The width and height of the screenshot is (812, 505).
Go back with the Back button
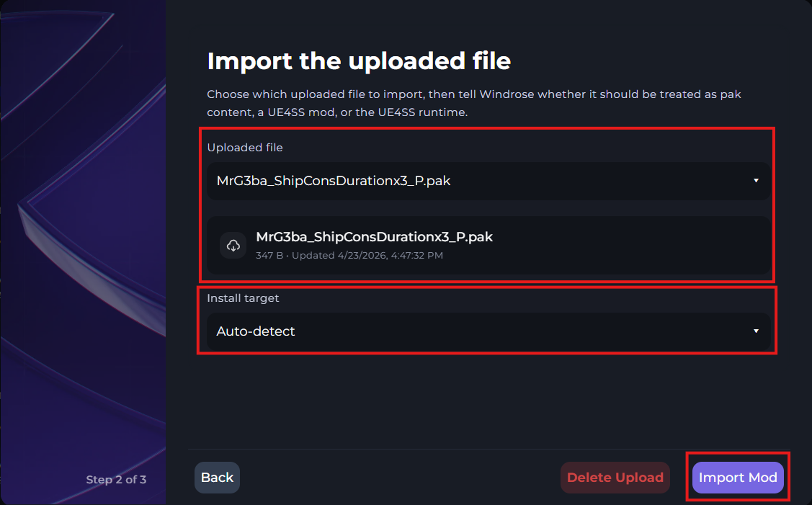pos(217,478)
